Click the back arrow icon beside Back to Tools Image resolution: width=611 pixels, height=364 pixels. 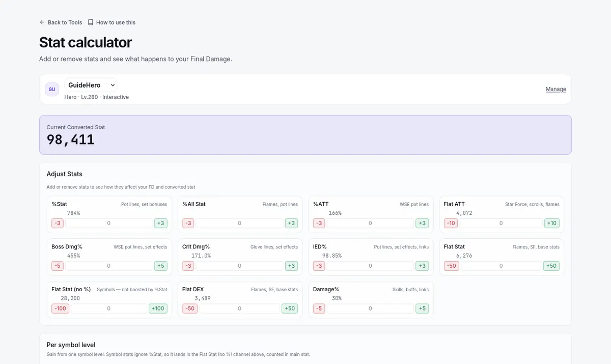point(42,22)
